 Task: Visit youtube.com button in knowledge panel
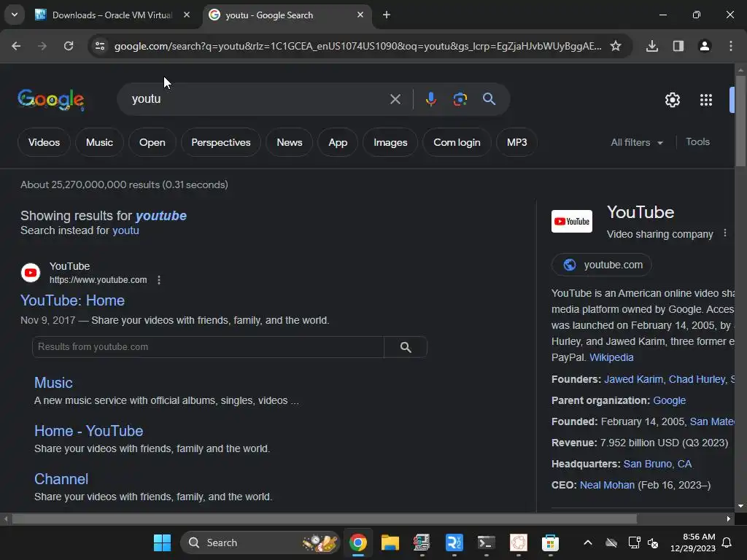point(601,265)
